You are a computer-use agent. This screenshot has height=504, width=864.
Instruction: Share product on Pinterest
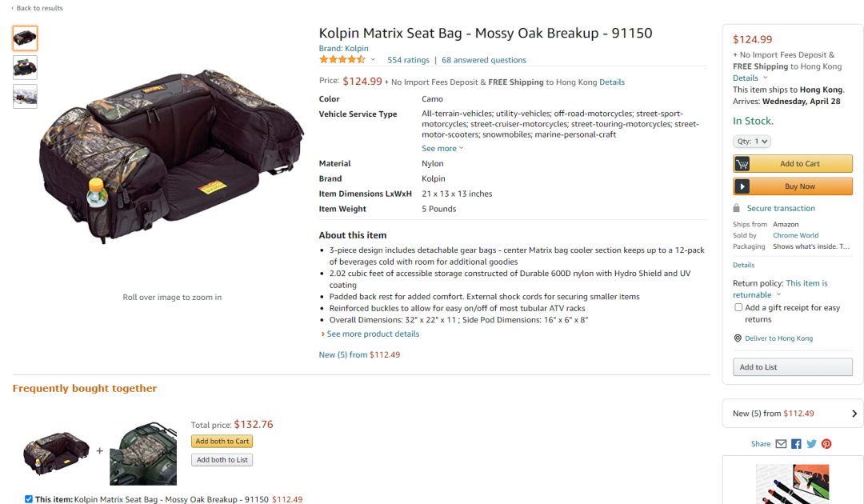tap(826, 444)
